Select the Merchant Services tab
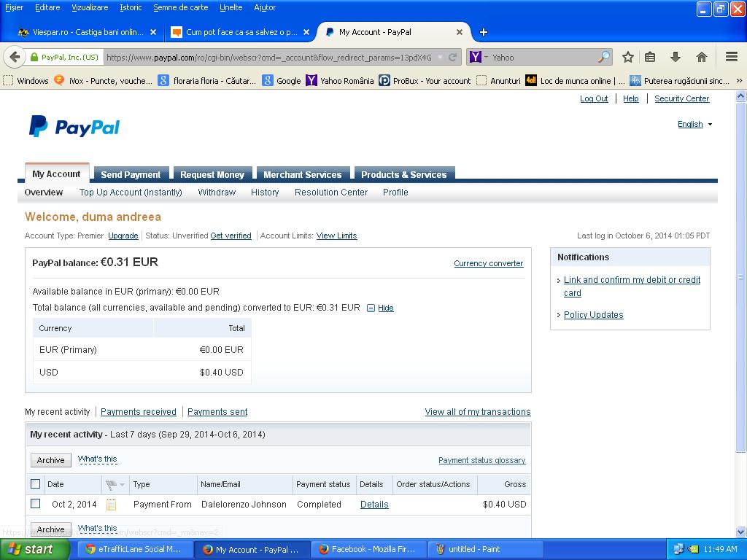The width and height of the screenshot is (747, 560). point(303,174)
